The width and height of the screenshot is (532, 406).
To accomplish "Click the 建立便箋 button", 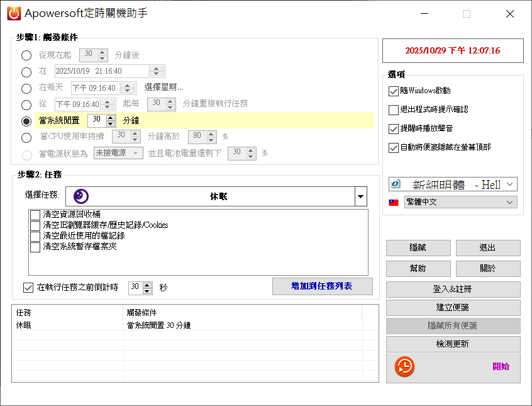I will coord(453,307).
